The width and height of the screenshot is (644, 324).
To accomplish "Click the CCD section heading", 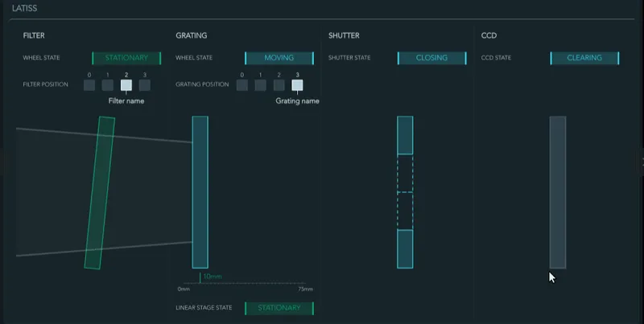I will tap(489, 35).
